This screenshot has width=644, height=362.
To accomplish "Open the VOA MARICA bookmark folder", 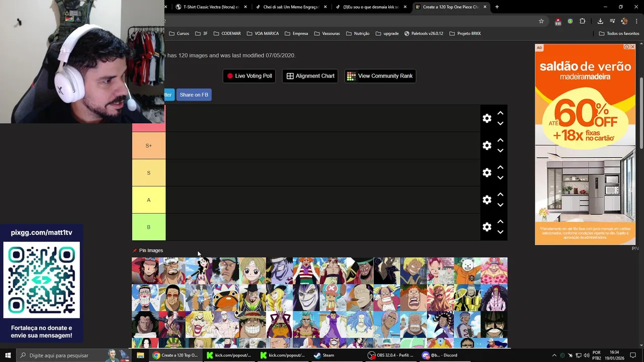I will click(263, 34).
